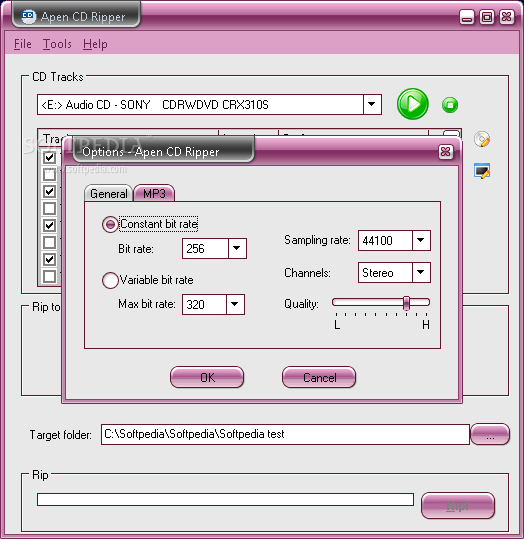Minimize the Apen CD Ripper window
Screen dimensions: 524x539
point(467,17)
